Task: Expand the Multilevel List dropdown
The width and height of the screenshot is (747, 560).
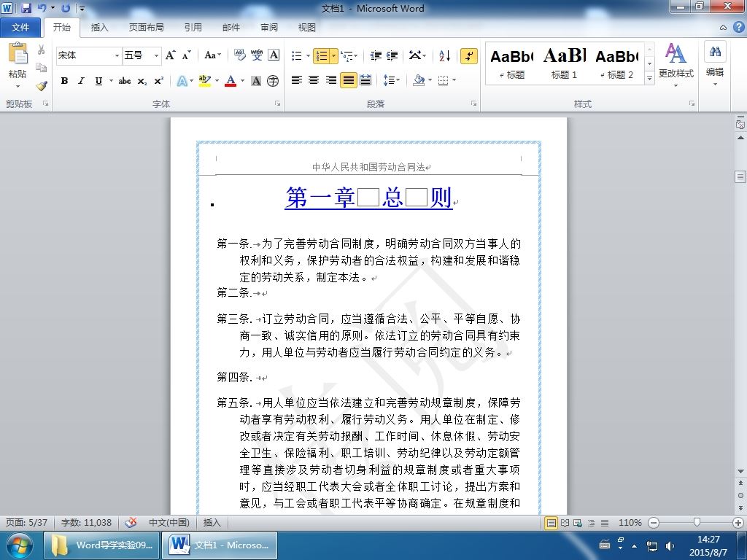Action: (356, 55)
